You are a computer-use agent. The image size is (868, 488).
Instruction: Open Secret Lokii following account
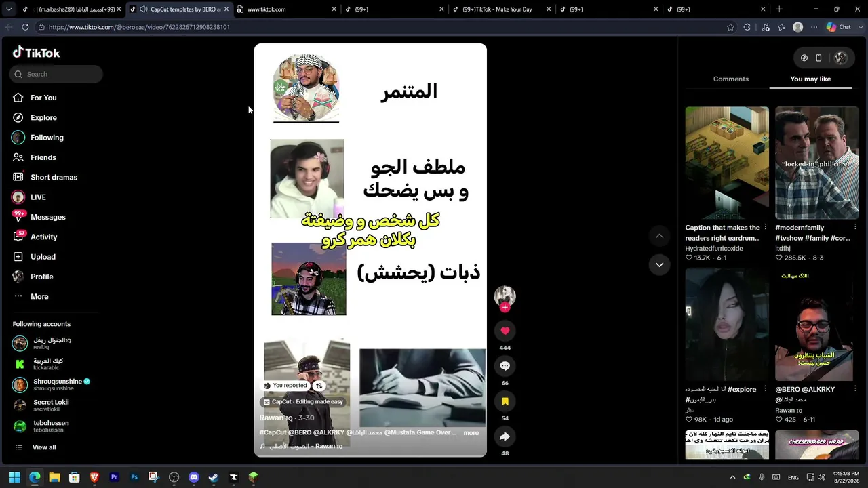pyautogui.click(x=52, y=405)
